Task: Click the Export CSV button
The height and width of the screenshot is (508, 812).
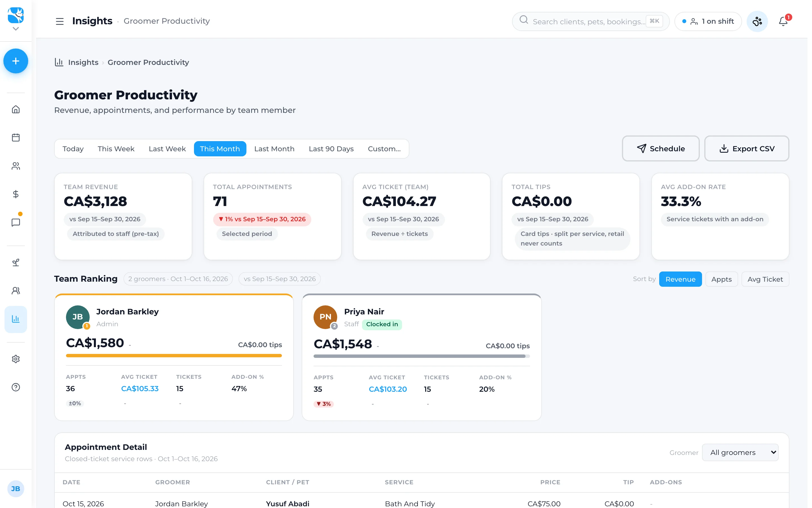Action: (747, 148)
